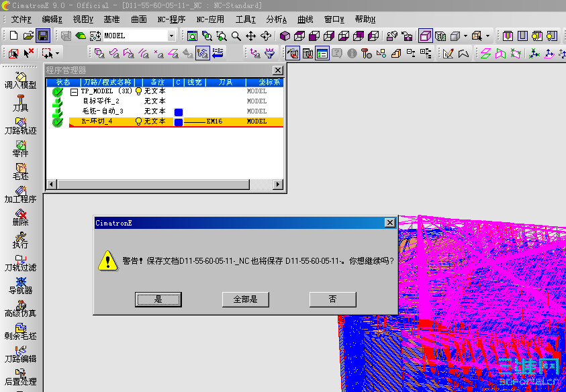Click the Zoom All window icon

192,36
